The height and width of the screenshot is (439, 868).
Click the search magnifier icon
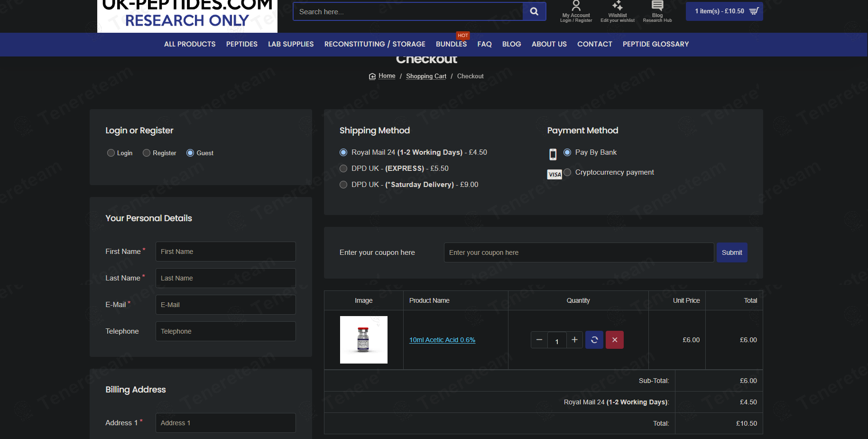pos(534,11)
